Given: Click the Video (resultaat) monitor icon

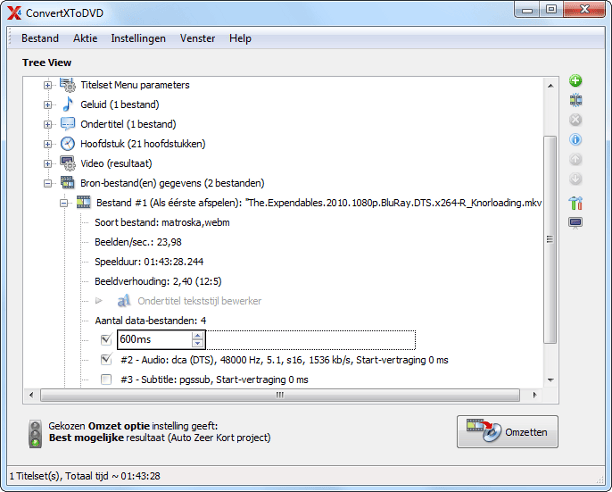Looking at the screenshot, I should point(68,163).
